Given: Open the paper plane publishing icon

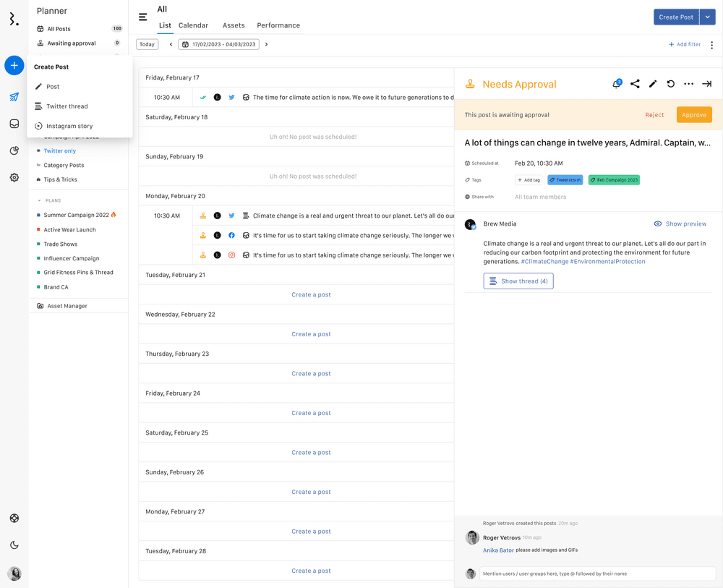Looking at the screenshot, I should 14,97.
